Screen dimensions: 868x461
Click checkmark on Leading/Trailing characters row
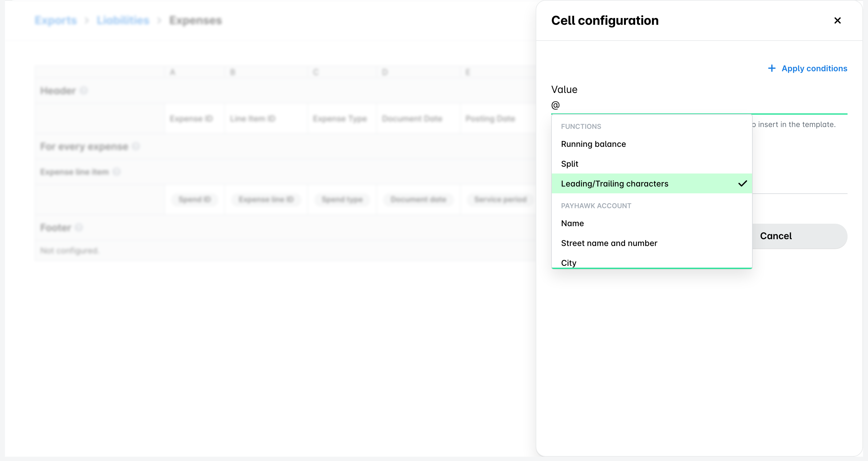click(x=743, y=183)
